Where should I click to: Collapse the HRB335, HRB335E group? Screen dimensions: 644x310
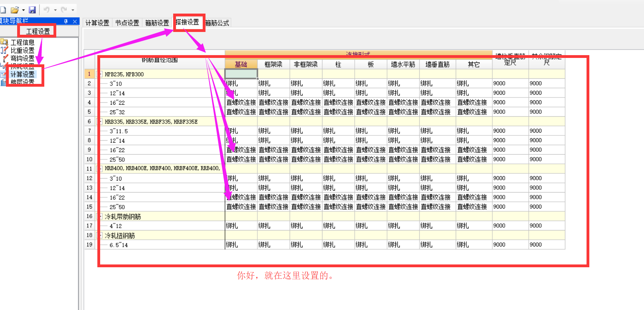pos(100,121)
